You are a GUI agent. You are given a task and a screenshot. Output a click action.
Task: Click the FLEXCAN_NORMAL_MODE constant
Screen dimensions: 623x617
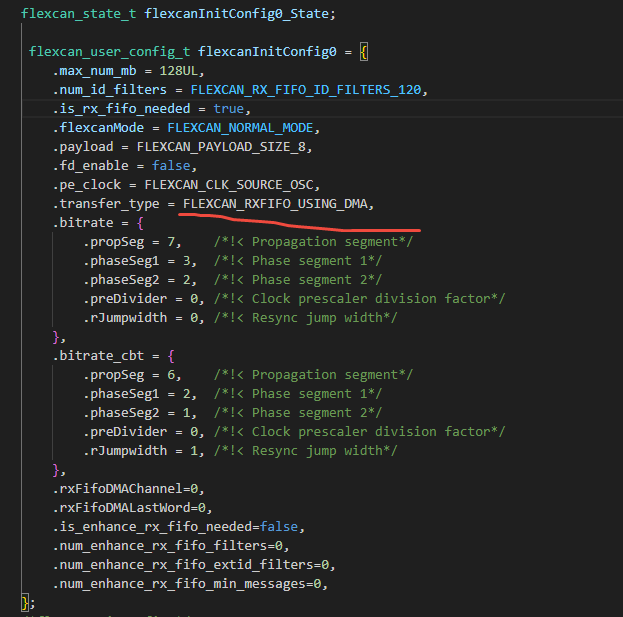click(240, 128)
